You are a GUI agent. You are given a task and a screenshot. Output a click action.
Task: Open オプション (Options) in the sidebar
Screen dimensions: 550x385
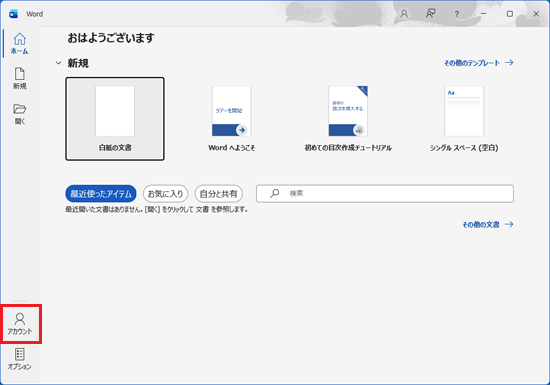click(20, 359)
